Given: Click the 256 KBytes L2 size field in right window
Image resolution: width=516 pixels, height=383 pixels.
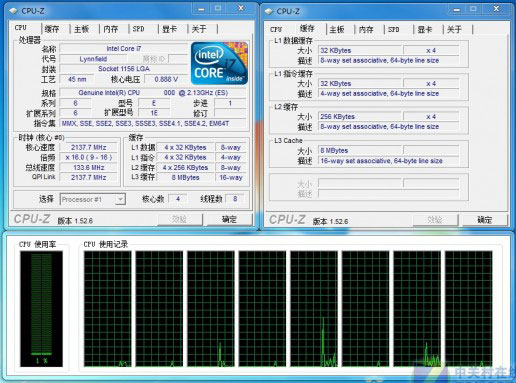Looking at the screenshot, I should [x=360, y=117].
